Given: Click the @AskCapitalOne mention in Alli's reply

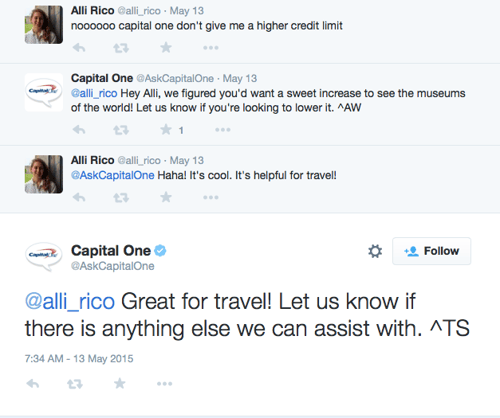Looking at the screenshot, I should pos(113,175).
